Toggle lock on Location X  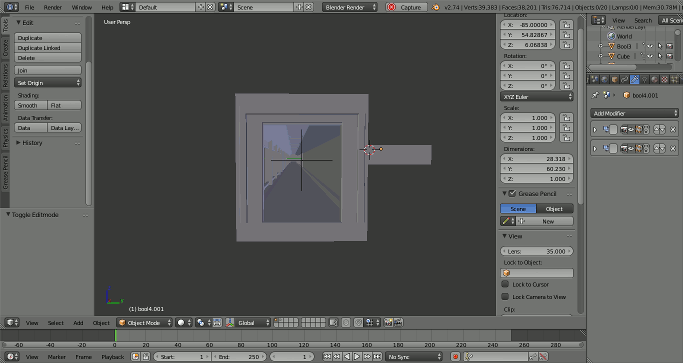(566, 25)
